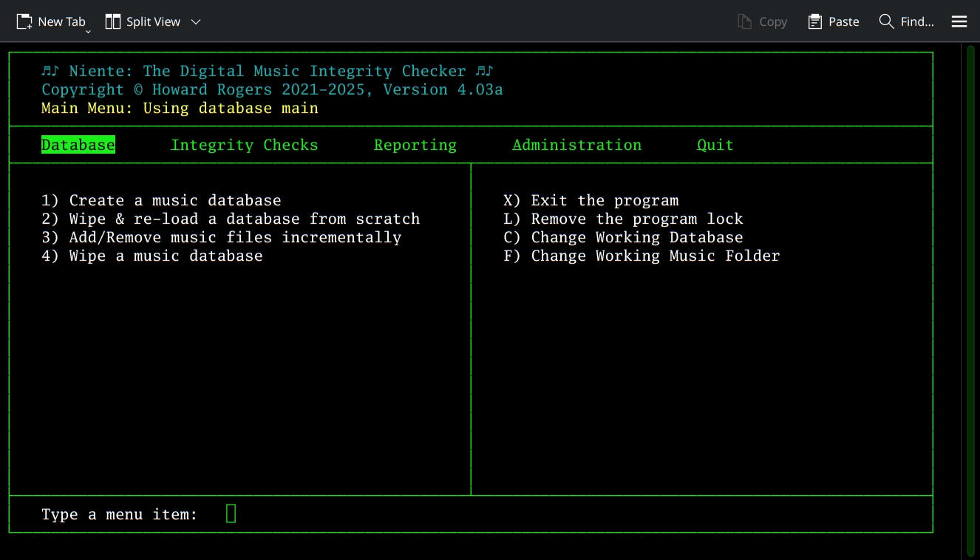Expand the Split View dropdown chevron
980x560 pixels.
coord(195,22)
